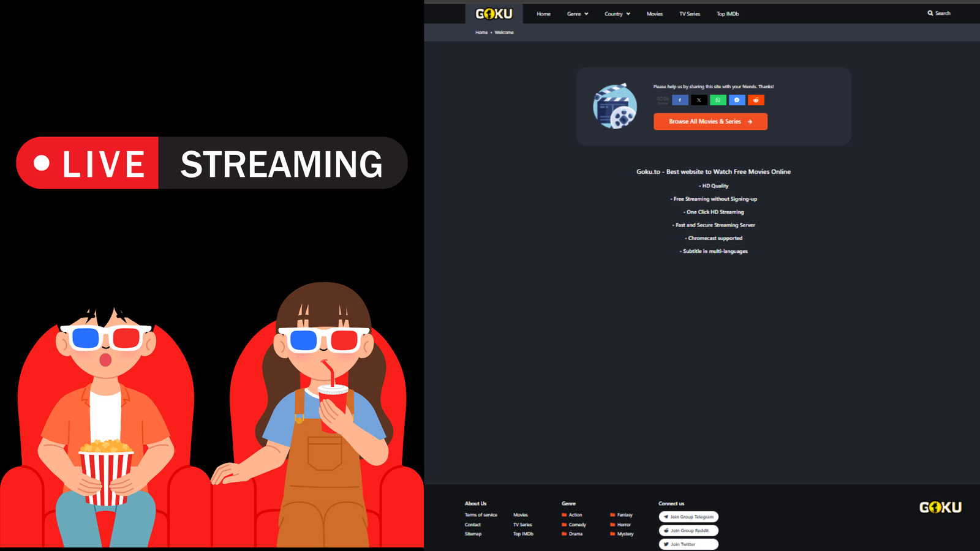Go to Top IMDb in the top navigation

(x=728, y=13)
